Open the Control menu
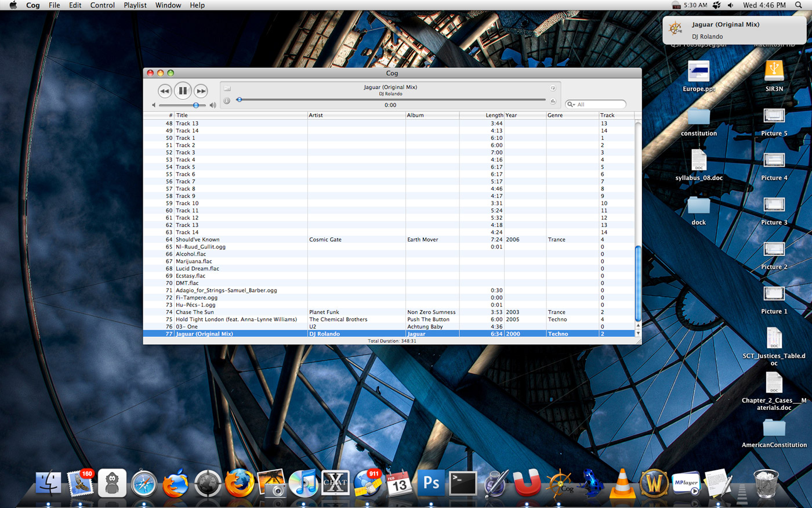812x508 pixels. click(x=103, y=5)
